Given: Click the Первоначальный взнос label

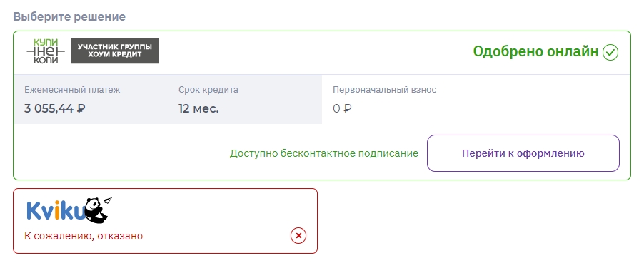Looking at the screenshot, I should pyautogui.click(x=384, y=89).
